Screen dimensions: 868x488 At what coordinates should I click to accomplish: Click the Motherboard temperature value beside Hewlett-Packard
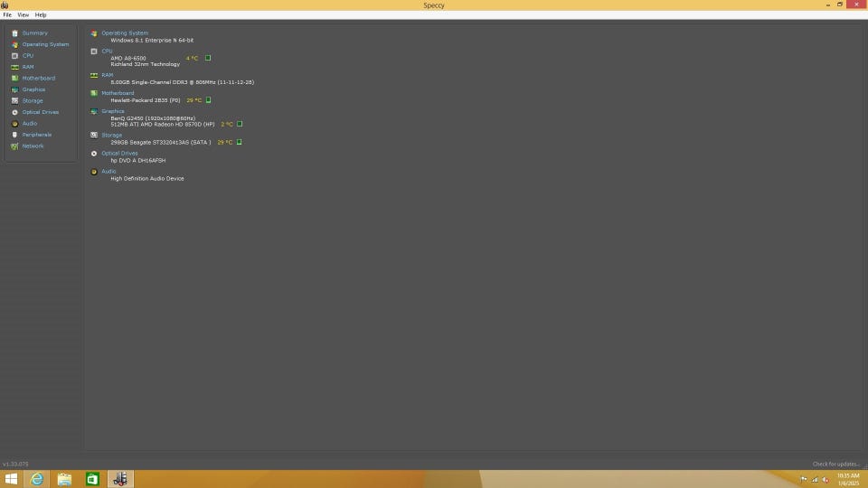[193, 100]
